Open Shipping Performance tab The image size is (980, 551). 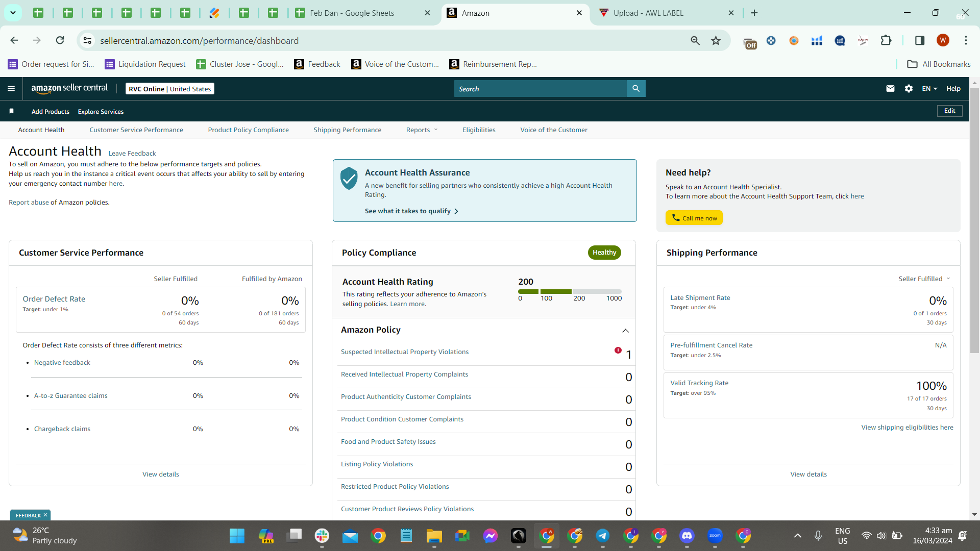(348, 130)
